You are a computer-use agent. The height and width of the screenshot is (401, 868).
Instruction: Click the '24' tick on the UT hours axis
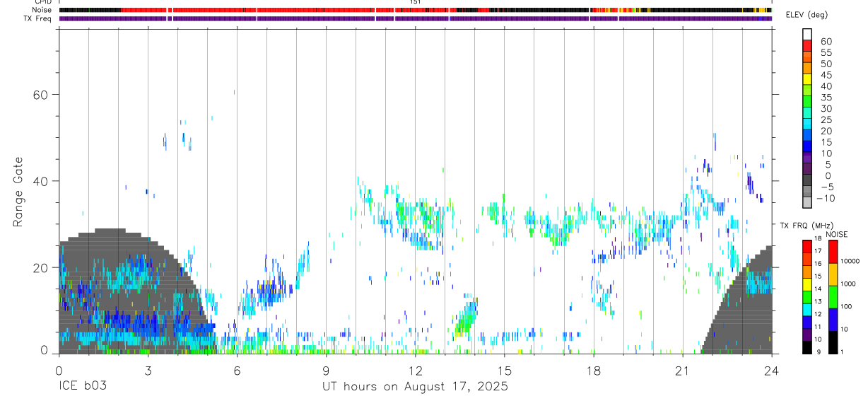(x=771, y=370)
